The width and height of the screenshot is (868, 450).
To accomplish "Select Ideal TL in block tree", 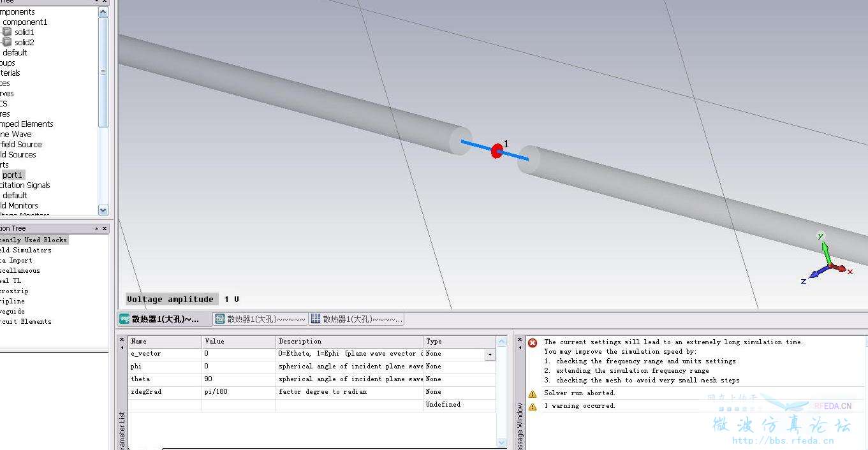I will 11,280.
